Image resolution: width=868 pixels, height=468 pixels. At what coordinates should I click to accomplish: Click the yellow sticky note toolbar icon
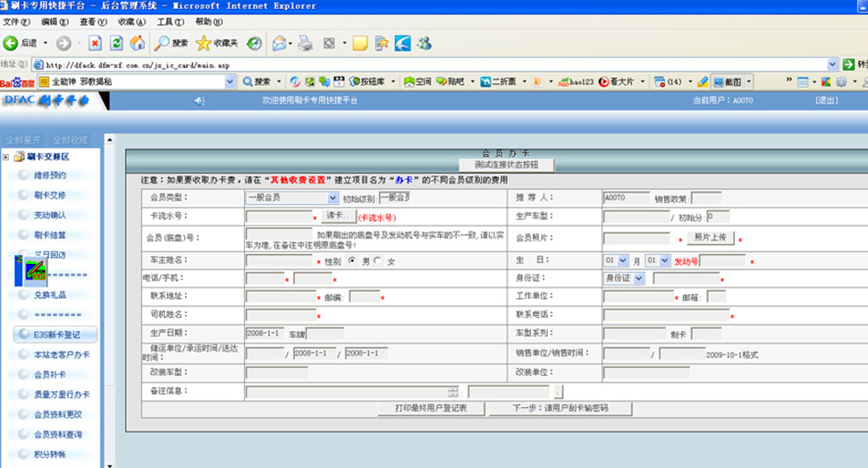click(x=360, y=43)
